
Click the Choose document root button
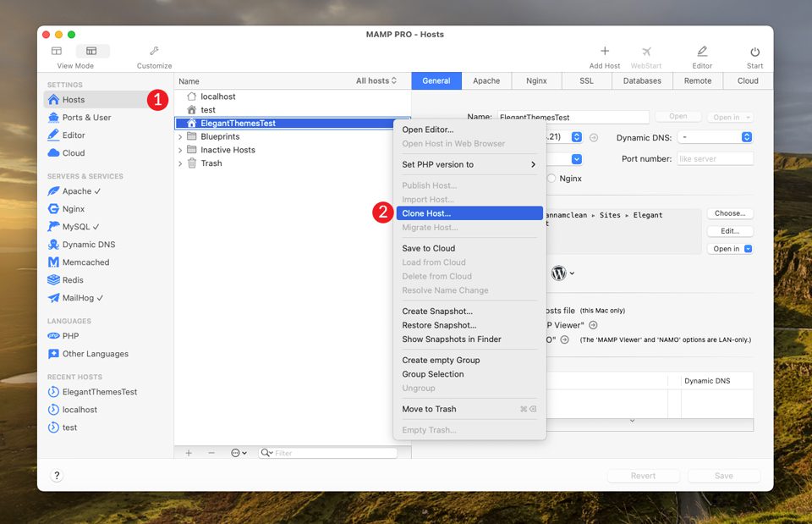point(729,212)
